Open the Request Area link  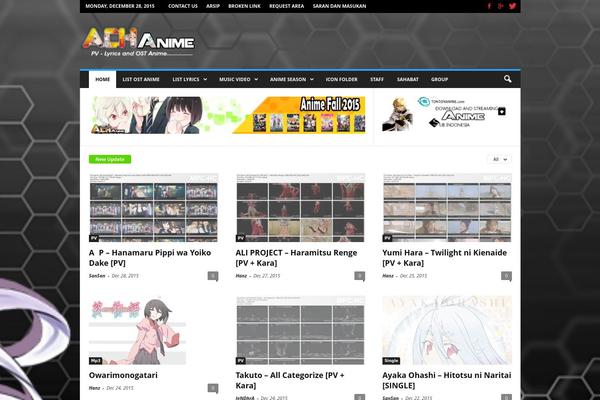coord(287,6)
